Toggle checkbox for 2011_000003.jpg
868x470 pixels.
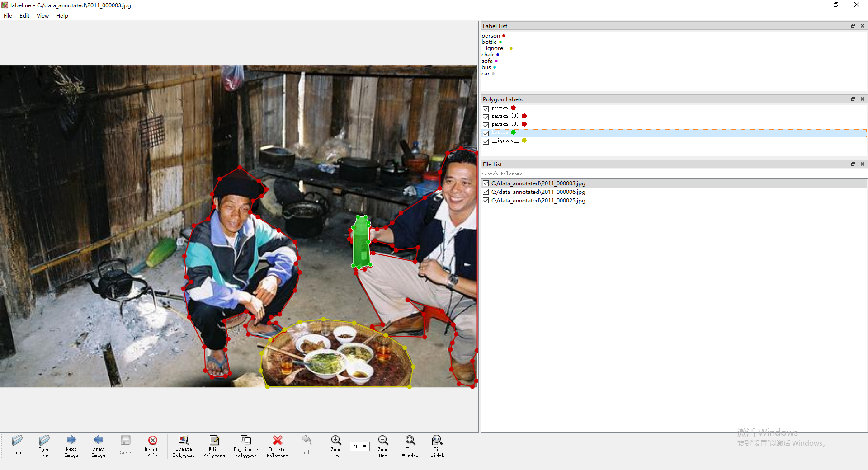[x=486, y=183]
